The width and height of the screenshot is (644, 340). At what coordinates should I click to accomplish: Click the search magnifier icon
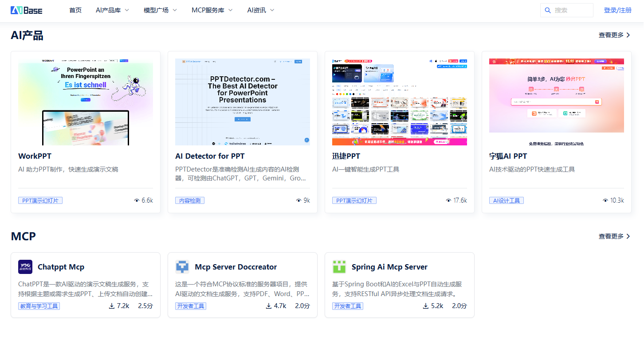(x=548, y=10)
